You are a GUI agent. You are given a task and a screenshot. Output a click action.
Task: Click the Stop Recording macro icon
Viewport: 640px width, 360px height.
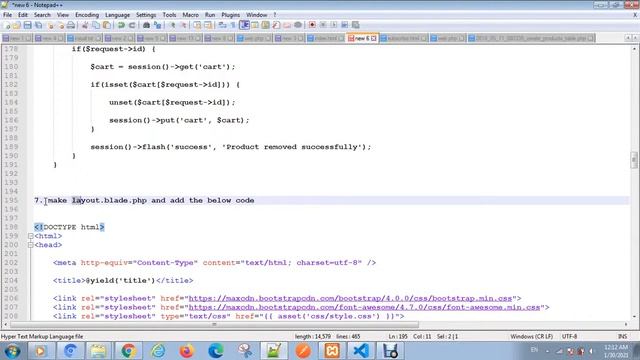[323, 25]
